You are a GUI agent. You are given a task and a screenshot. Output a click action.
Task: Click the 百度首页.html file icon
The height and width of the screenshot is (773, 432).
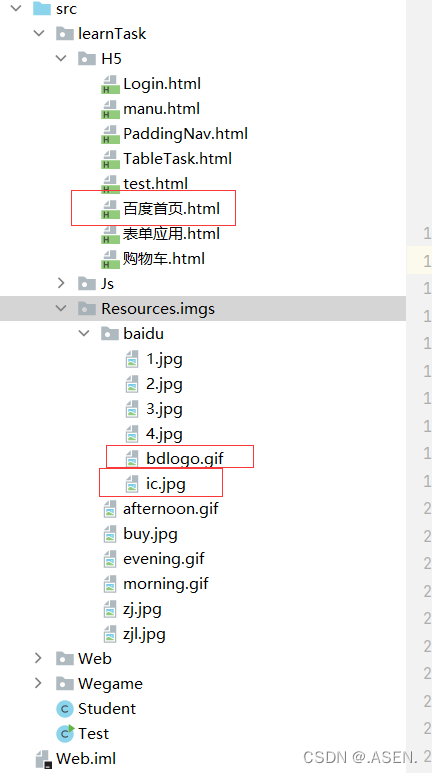(110, 210)
